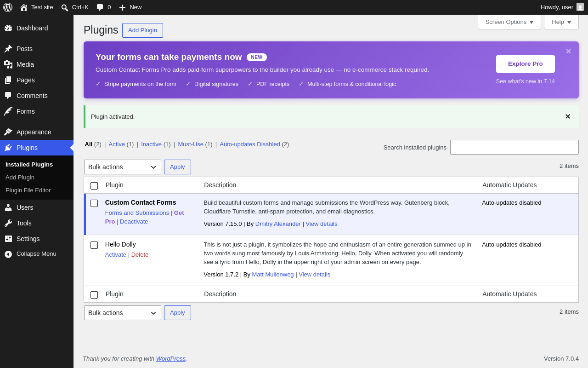Filter plugins by All
The height and width of the screenshot is (368, 588).
89,144
